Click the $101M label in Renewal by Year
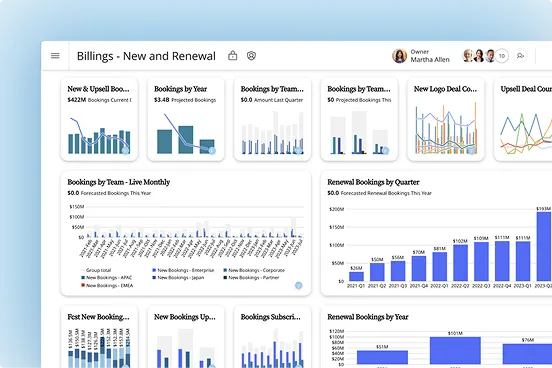The image size is (552, 368). point(455,333)
